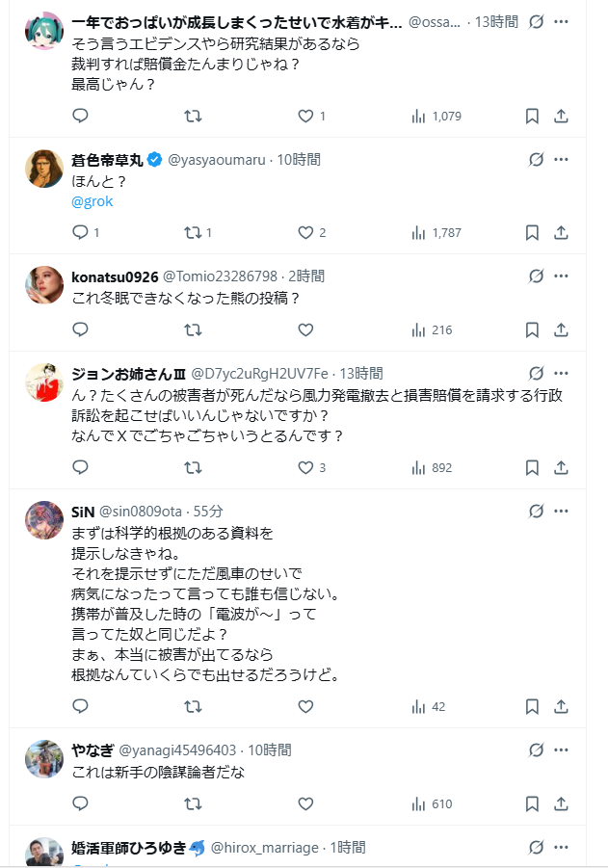This screenshot has height=868, width=608.
Task: Open konatsu0926's profile picture
Action: 44,286
